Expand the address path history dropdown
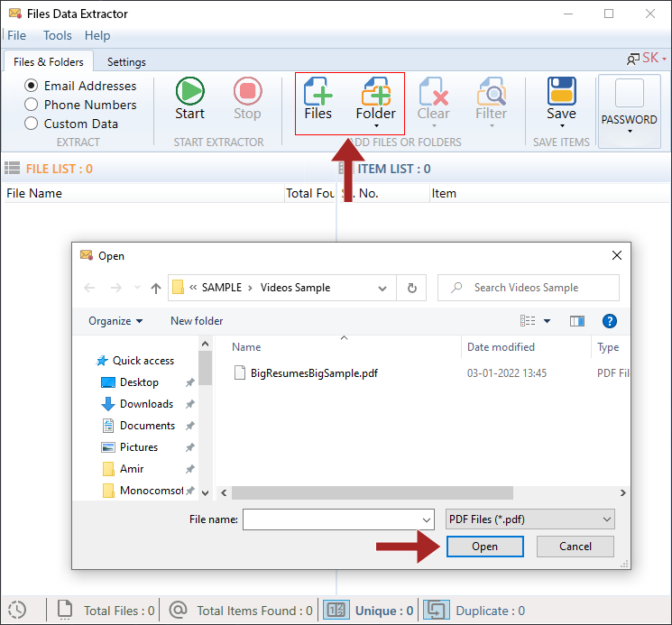Image resolution: width=672 pixels, height=625 pixels. coord(382,289)
